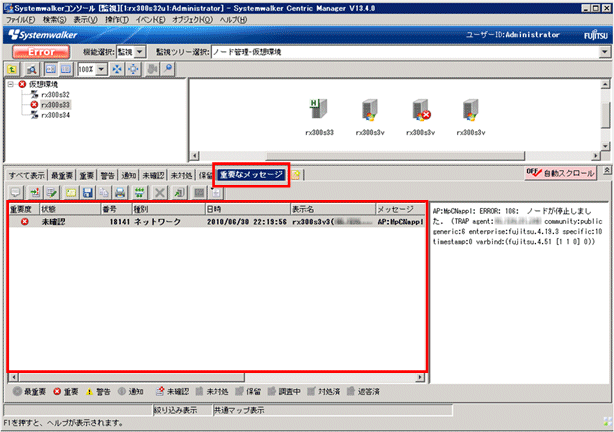
Task: Click the event list horizontal scrollbar
Action: tap(216, 378)
